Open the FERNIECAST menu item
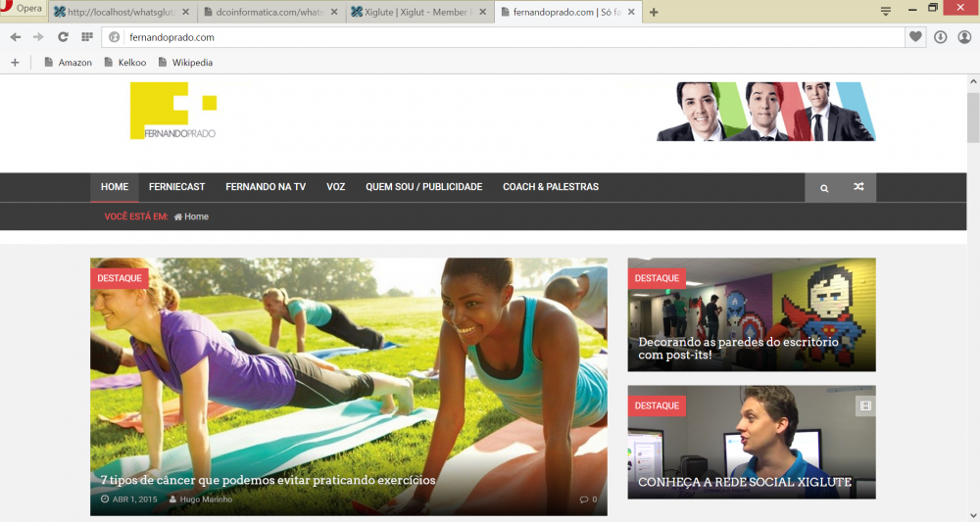The height and width of the screenshot is (522, 980). coord(176,187)
